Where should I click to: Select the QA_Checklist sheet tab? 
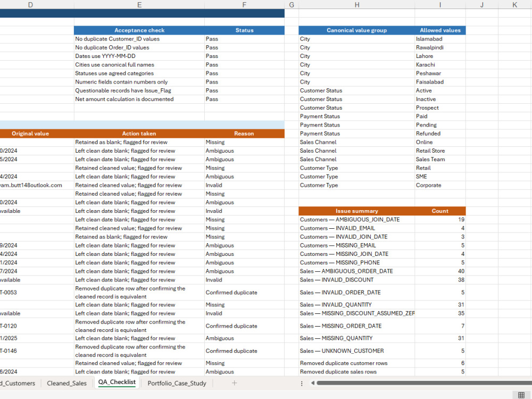[x=117, y=383]
